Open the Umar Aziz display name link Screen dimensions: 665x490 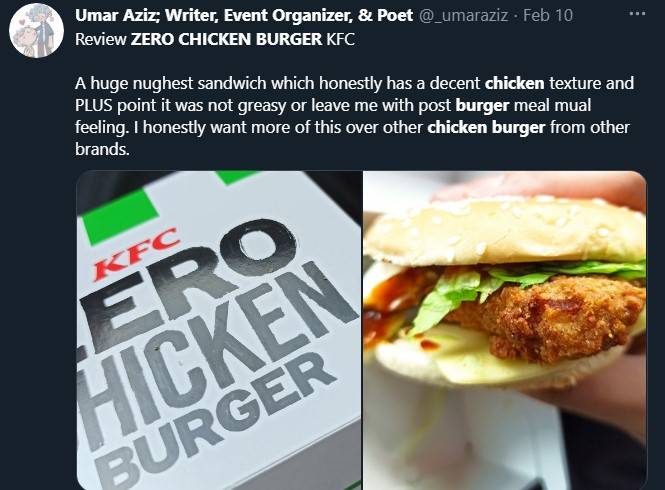244,16
